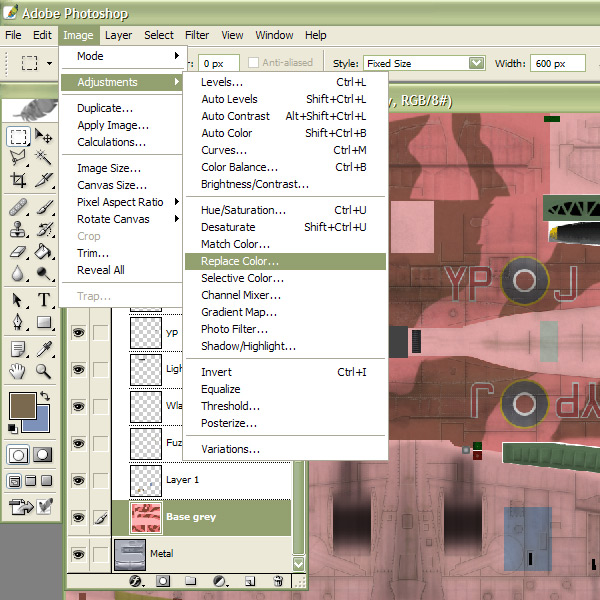Choose Levels adjustment
600x600 pixels.
(x=285, y=82)
